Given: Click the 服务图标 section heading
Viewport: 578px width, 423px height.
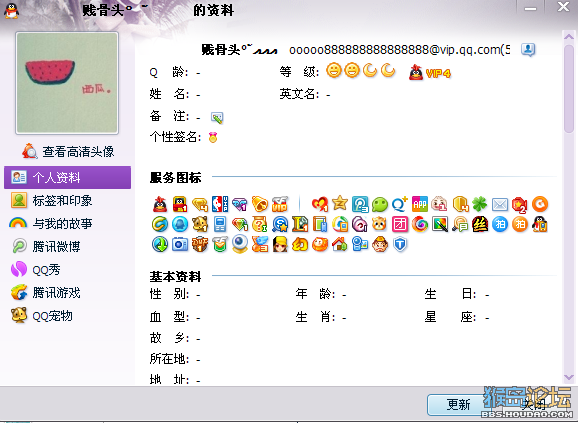Looking at the screenshot, I should pyautogui.click(x=175, y=177).
